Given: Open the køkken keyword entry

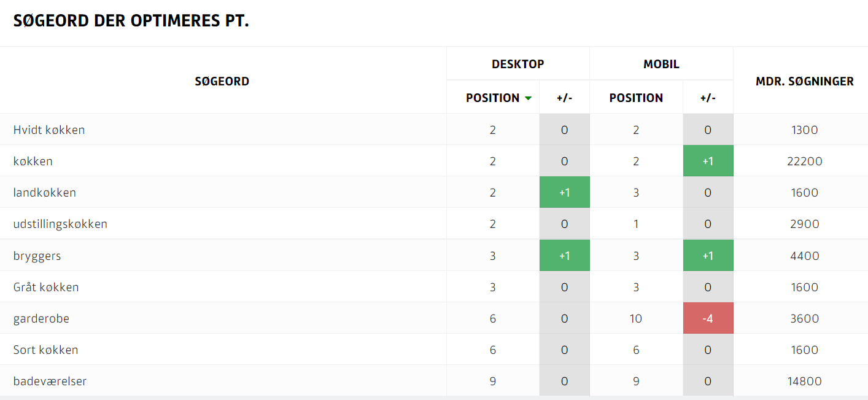Looking at the screenshot, I should tap(33, 161).
